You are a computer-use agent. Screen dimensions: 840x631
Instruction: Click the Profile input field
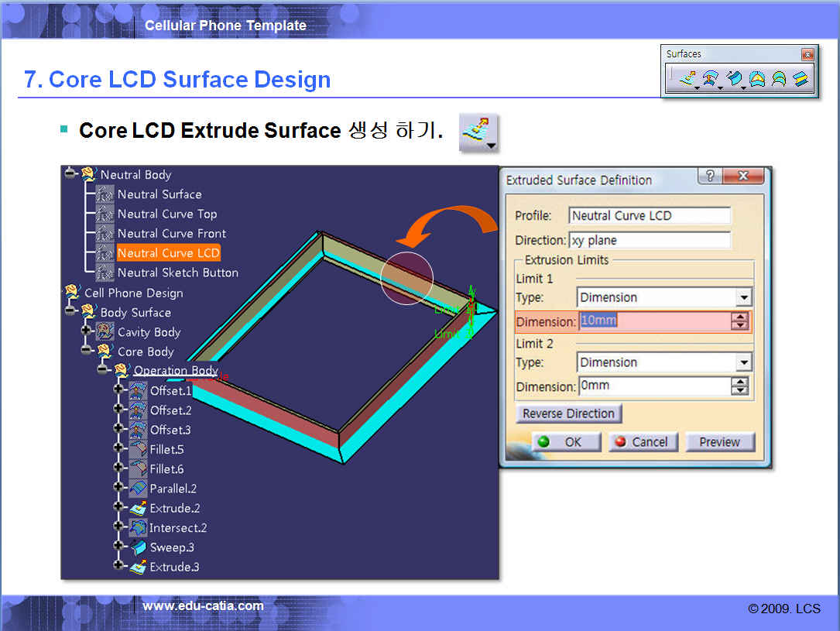(649, 215)
